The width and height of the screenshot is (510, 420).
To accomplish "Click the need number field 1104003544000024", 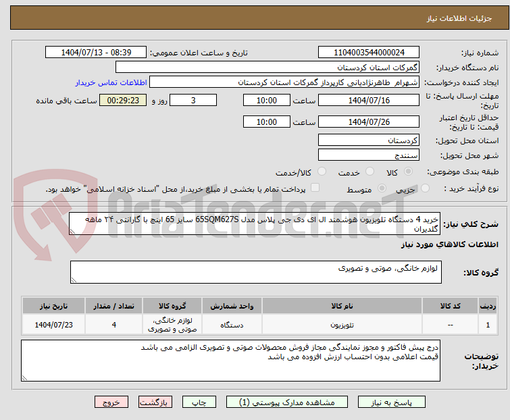I will [x=369, y=53].
